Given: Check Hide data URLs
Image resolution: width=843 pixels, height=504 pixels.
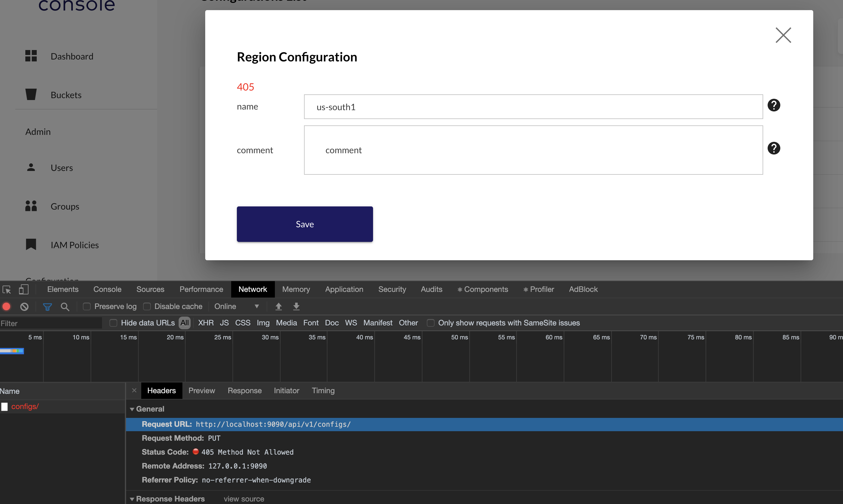Looking at the screenshot, I should pyautogui.click(x=113, y=323).
